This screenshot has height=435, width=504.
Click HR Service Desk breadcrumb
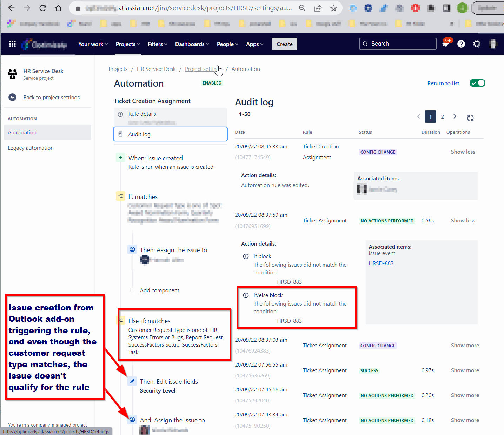156,69
